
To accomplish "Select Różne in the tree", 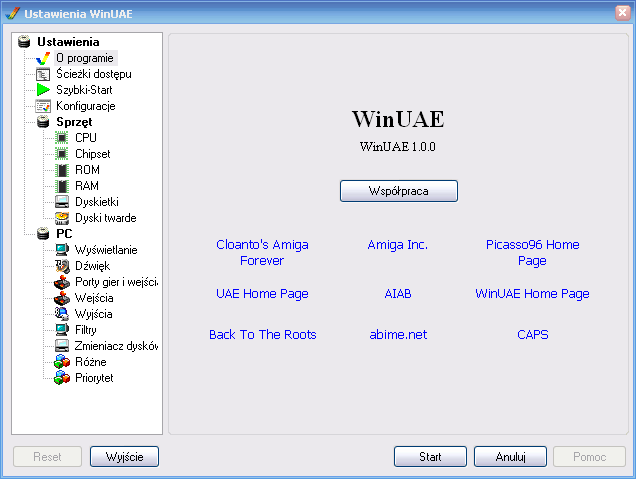I will tap(90, 362).
